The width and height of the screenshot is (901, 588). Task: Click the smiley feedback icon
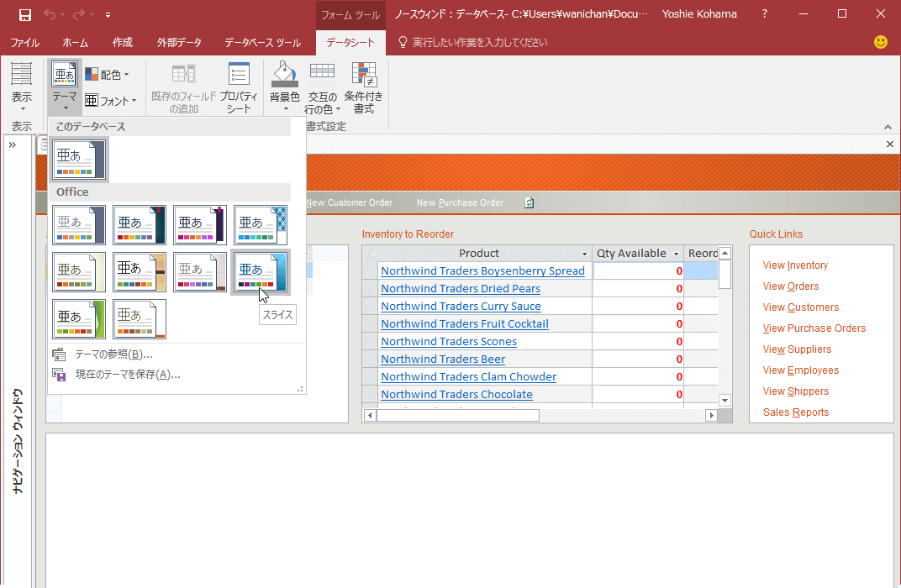point(880,42)
